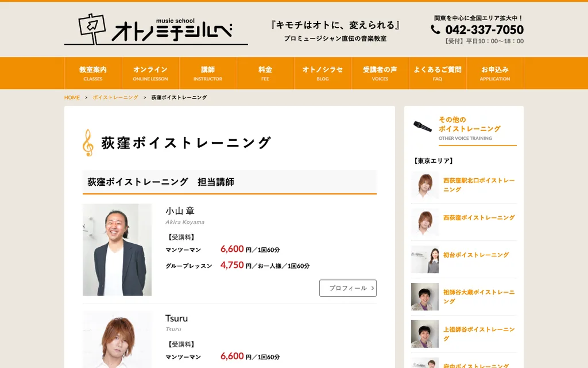Click the instructor name Tsuru heading

tap(177, 319)
